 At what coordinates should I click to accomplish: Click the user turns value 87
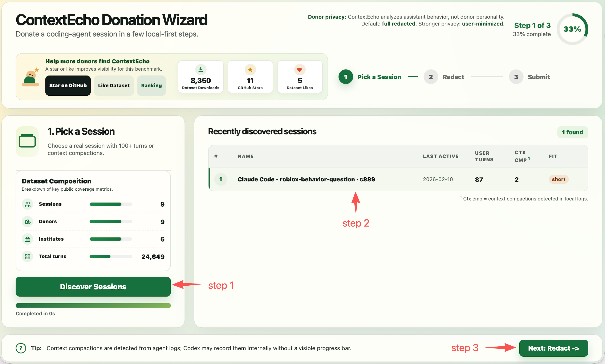479,179
